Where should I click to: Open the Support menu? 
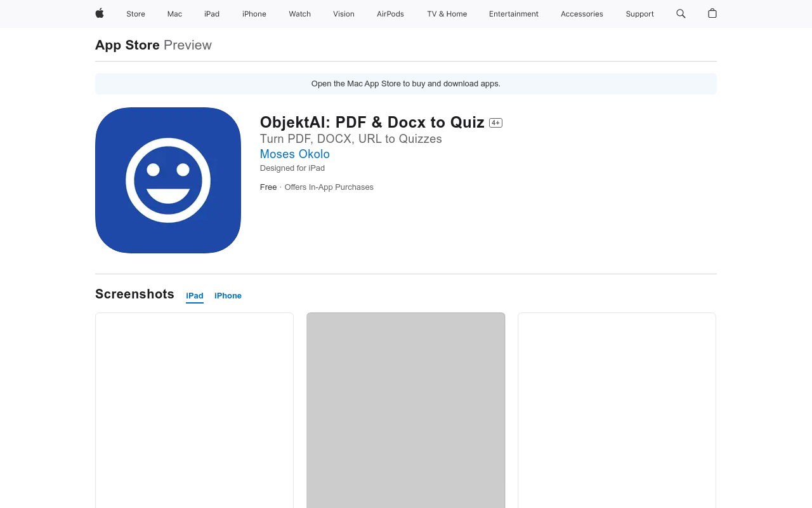(639, 14)
